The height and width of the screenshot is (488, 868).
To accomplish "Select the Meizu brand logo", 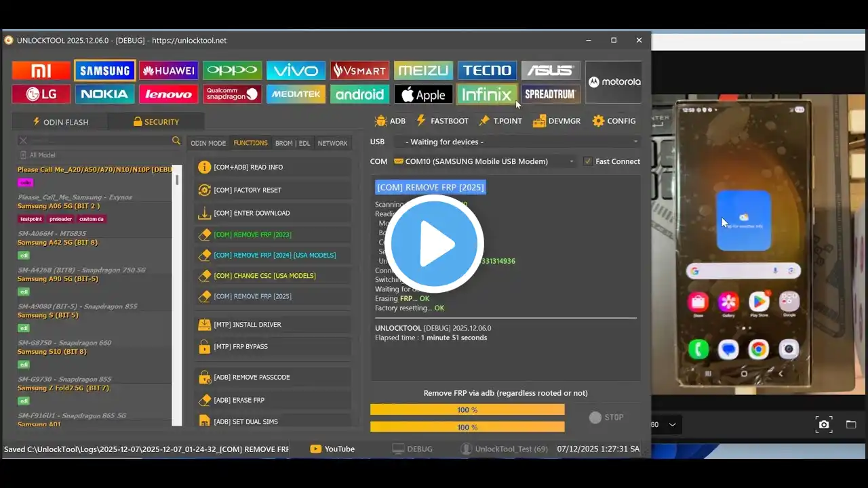I will click(423, 70).
